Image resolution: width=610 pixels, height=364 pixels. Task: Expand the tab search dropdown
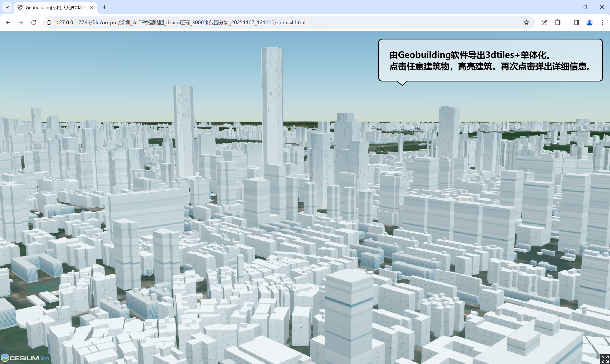7,7
